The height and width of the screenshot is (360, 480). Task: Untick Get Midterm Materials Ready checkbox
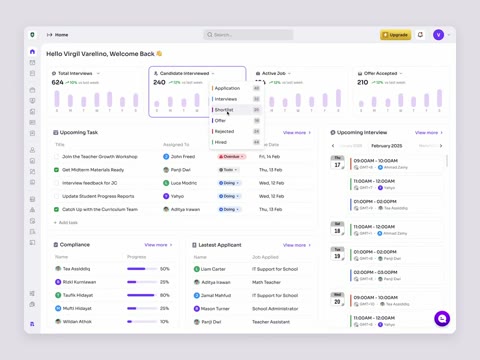point(56,170)
